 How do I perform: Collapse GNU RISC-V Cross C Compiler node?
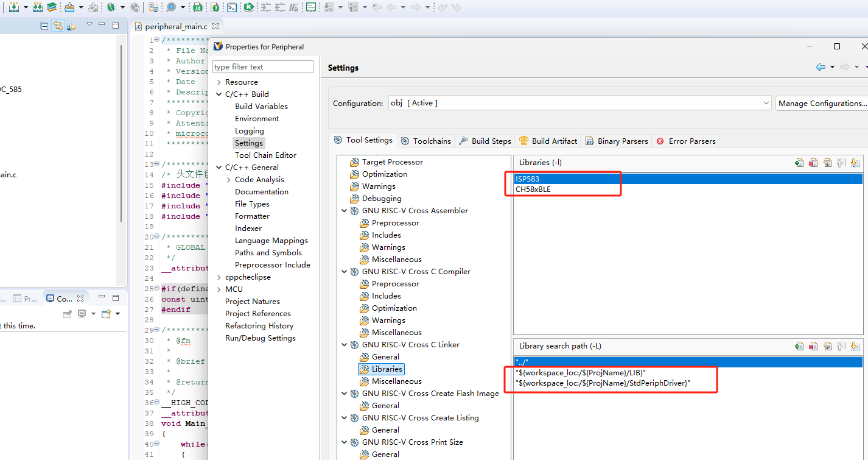coord(345,272)
